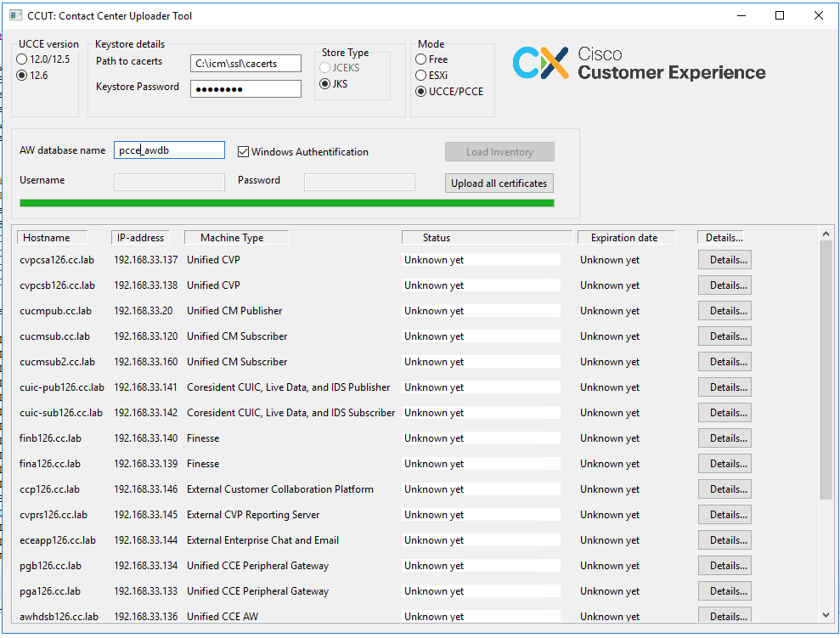The height and width of the screenshot is (638, 840).
Task: Click hostname cvpcsa126.cc.lab
Action: point(57,260)
